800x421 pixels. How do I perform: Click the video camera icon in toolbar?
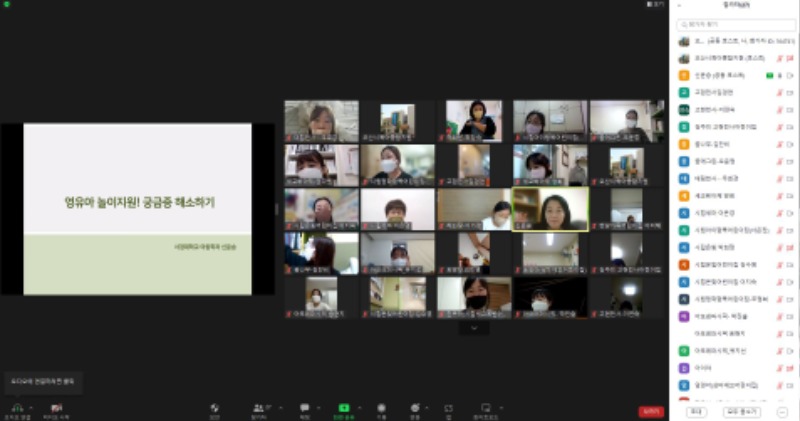(x=57, y=407)
